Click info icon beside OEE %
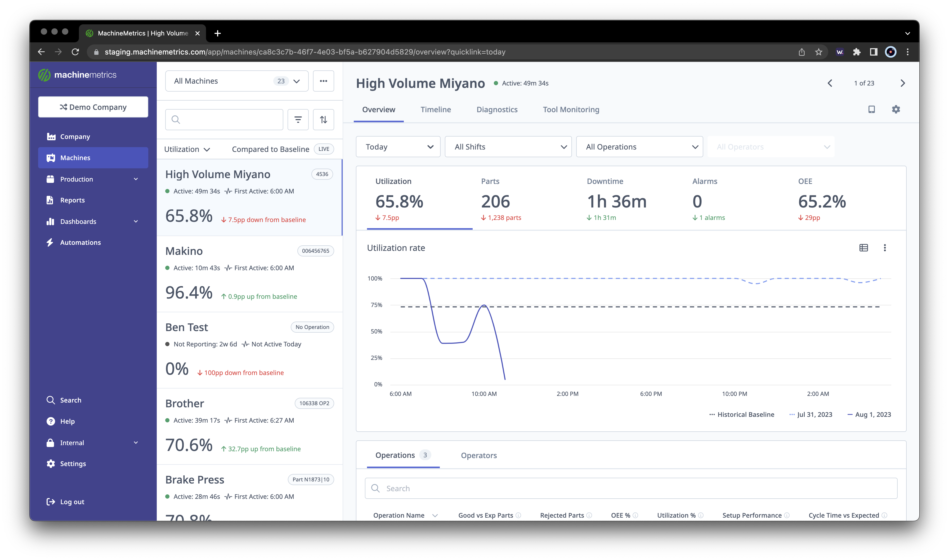 (x=635, y=516)
